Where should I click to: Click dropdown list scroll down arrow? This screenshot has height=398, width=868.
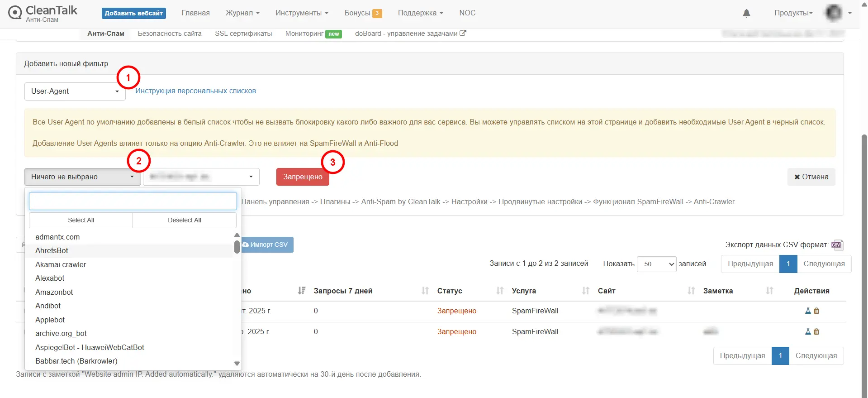coord(237,364)
